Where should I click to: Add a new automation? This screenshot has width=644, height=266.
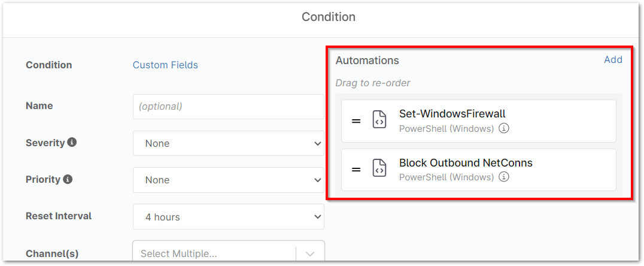coord(613,60)
